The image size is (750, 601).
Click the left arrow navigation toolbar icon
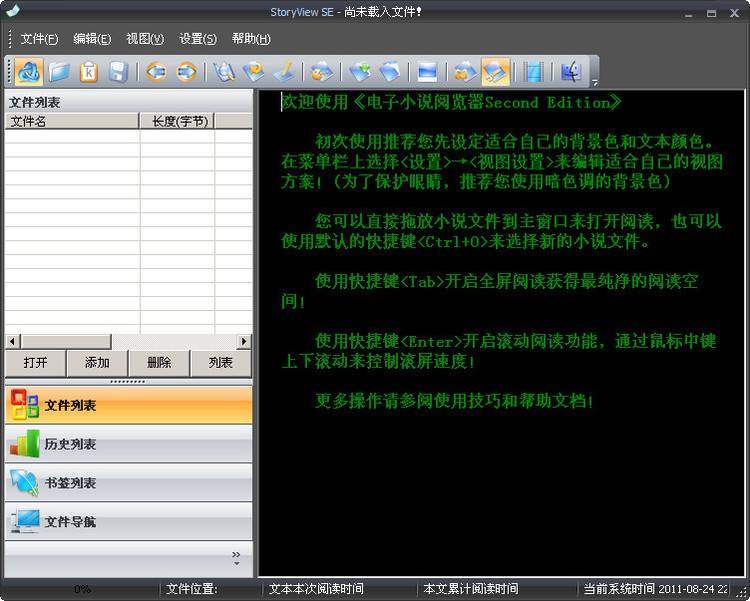(x=156, y=73)
